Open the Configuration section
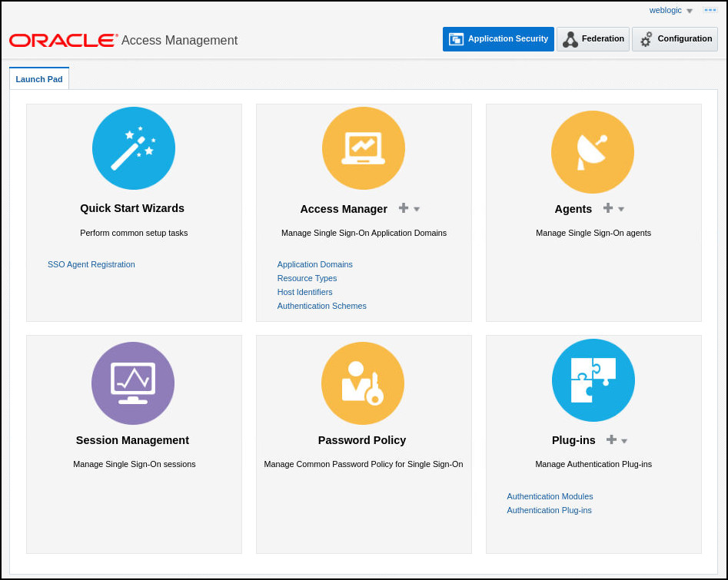The image size is (728, 580). tap(675, 39)
